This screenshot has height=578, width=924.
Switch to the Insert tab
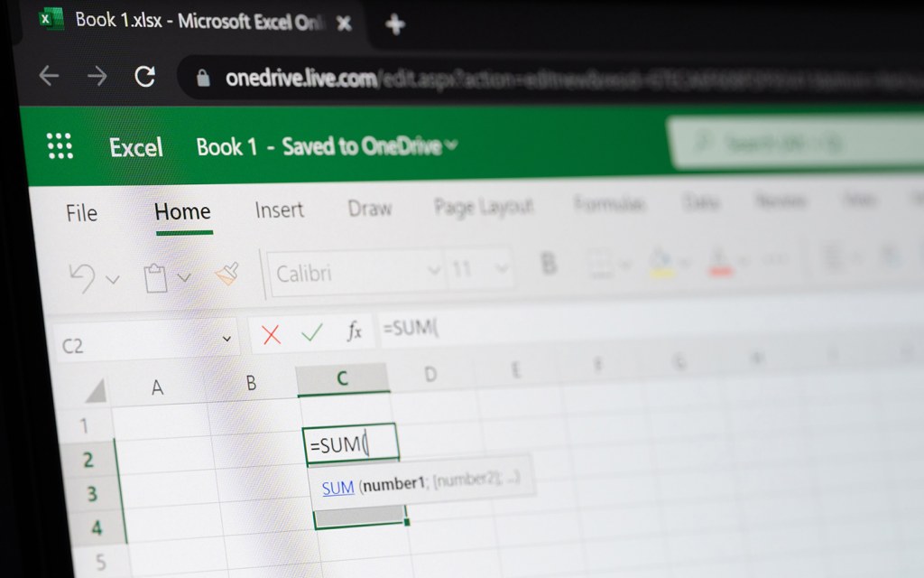(x=280, y=210)
